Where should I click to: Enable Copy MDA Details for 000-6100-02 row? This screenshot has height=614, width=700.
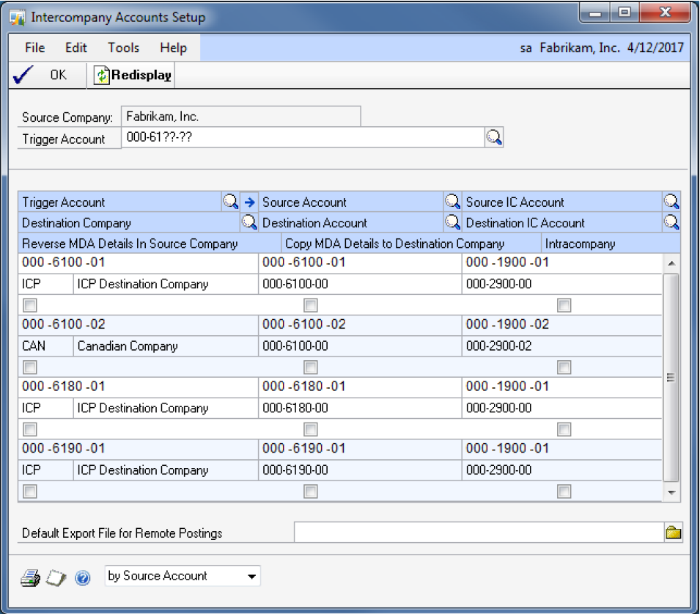tap(311, 367)
